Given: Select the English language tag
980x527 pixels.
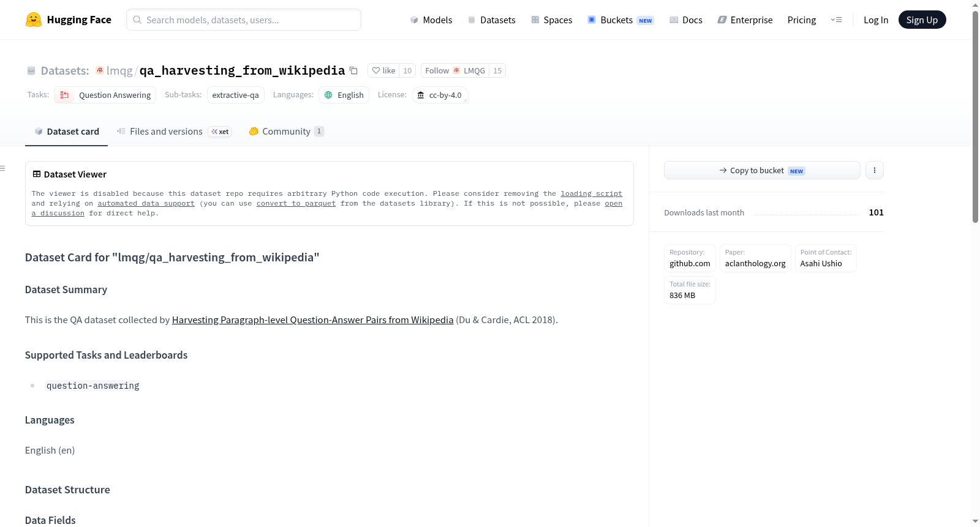Looking at the screenshot, I should [344, 95].
